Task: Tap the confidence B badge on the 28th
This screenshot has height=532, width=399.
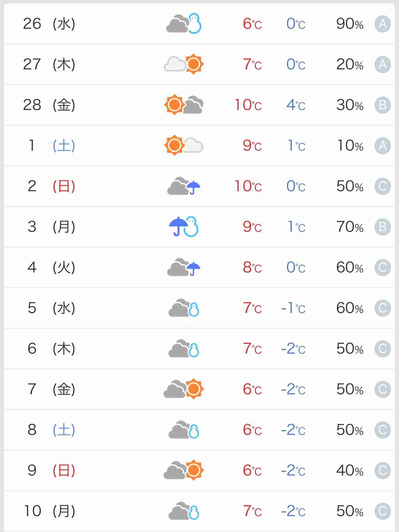Action: [383, 105]
